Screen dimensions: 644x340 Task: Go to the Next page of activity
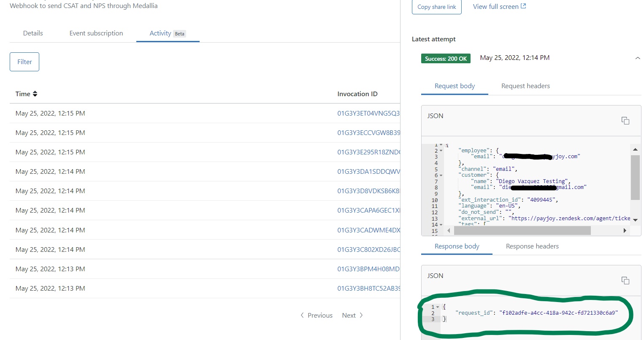[352, 316]
